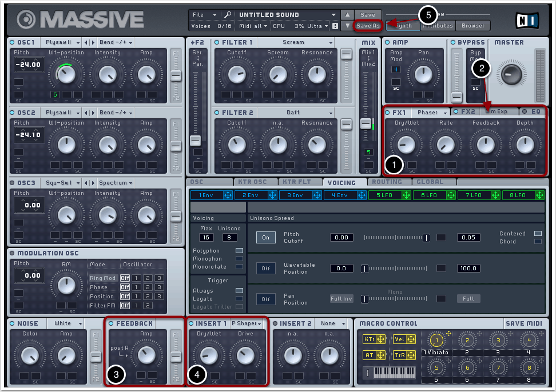556x392 pixels.
Task: Click the magnifier search icon beside File
Action: click(228, 15)
